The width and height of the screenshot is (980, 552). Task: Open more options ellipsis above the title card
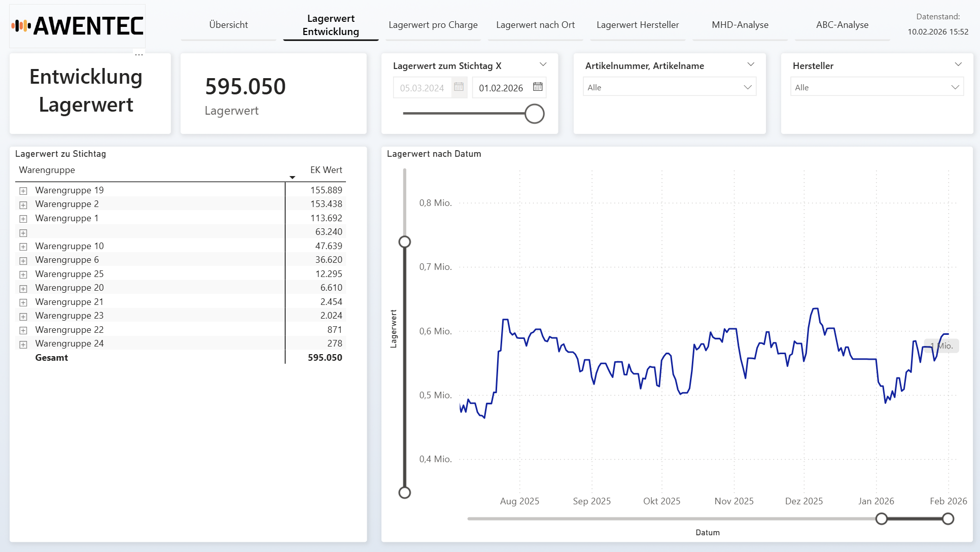click(139, 54)
